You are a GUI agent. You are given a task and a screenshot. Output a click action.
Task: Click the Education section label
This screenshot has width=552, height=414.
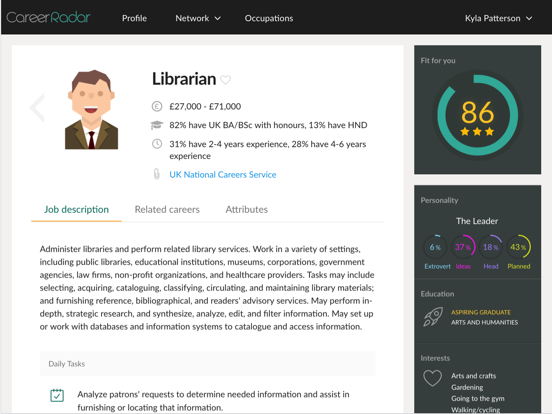coord(437,294)
